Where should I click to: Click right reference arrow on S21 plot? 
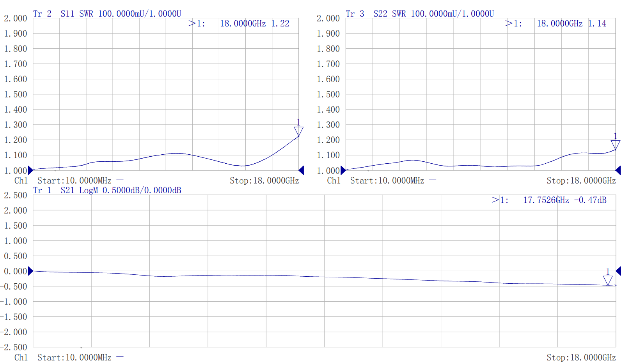click(618, 271)
